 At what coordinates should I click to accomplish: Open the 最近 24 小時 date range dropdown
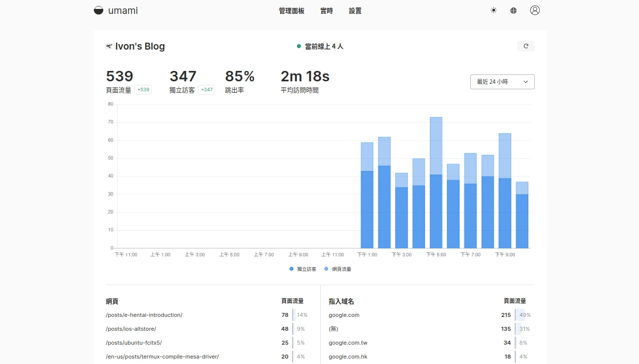[501, 82]
